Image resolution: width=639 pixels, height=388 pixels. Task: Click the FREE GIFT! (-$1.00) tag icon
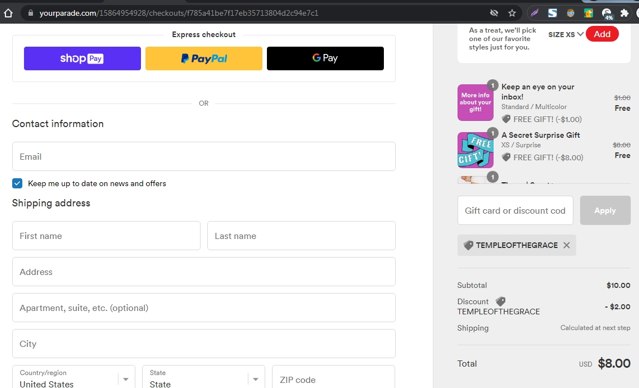click(x=506, y=119)
